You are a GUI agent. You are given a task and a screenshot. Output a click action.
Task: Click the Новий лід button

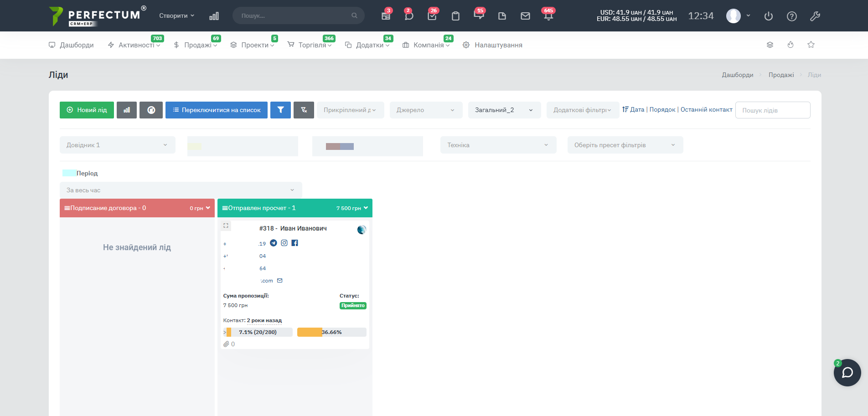pos(87,110)
